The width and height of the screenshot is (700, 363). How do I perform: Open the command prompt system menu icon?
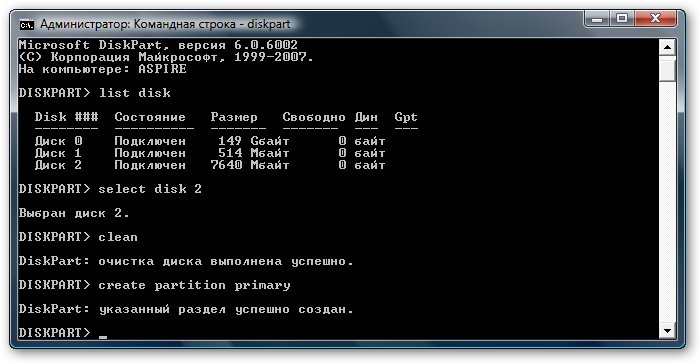coord(26,25)
